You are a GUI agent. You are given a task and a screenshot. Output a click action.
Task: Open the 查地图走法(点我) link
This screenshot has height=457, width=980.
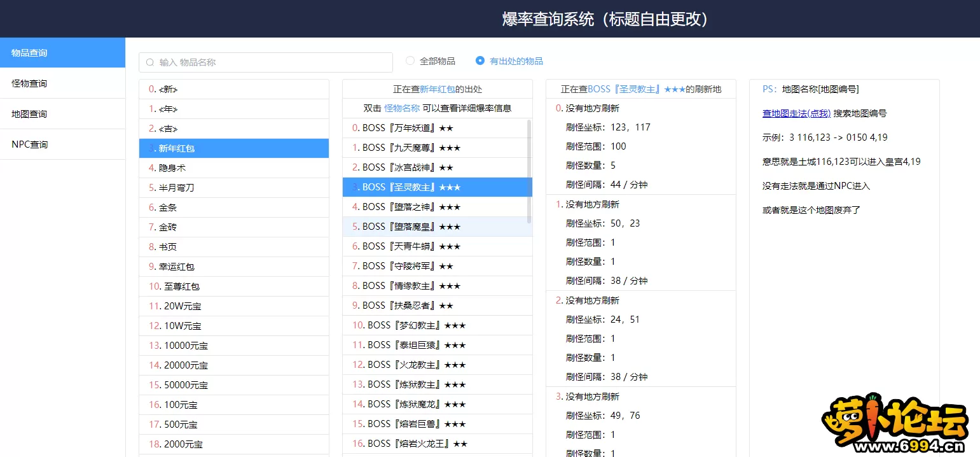[x=796, y=113]
